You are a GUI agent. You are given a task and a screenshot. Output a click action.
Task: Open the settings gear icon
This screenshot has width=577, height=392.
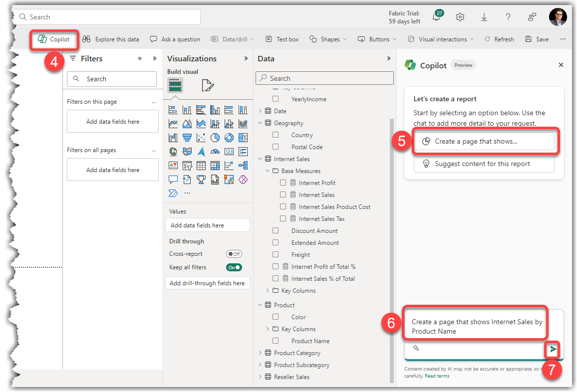point(460,17)
